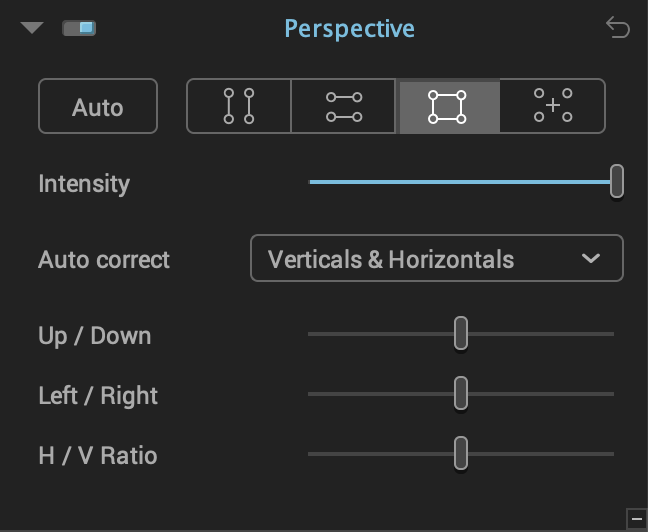Click the Perspective panel title
648x532 pixels.
coord(350,29)
